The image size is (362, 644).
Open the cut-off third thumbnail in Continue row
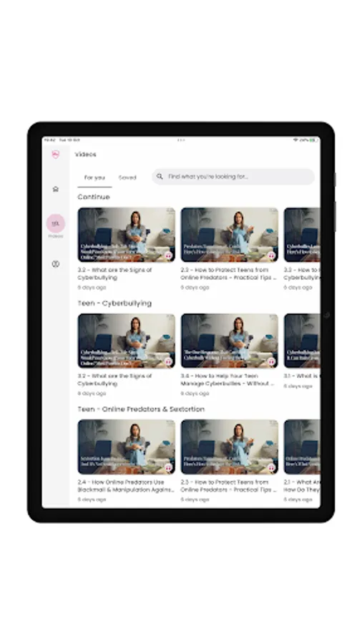(x=302, y=235)
